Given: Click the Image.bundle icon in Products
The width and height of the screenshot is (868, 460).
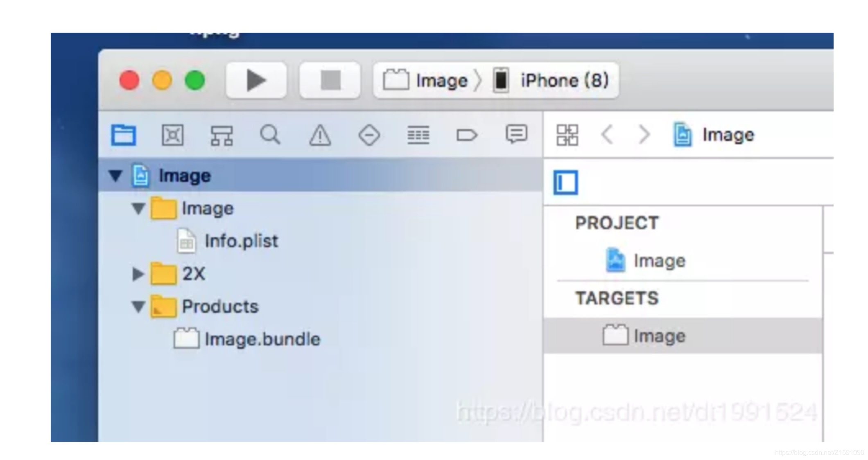Looking at the screenshot, I should pos(186,338).
